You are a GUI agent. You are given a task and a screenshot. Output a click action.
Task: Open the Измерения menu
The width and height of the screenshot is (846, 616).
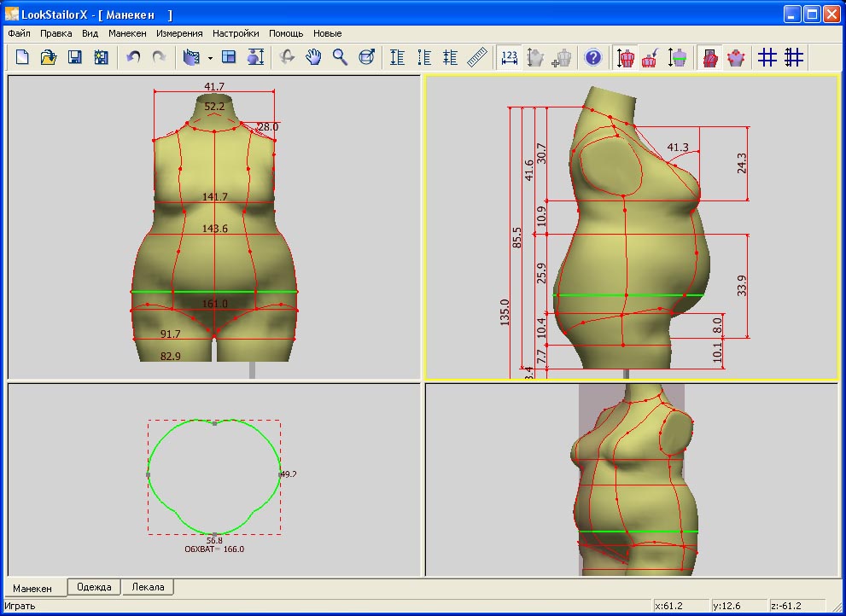click(x=179, y=33)
